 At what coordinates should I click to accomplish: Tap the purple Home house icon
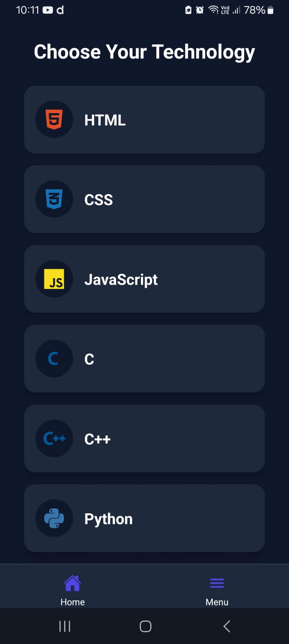(x=73, y=583)
